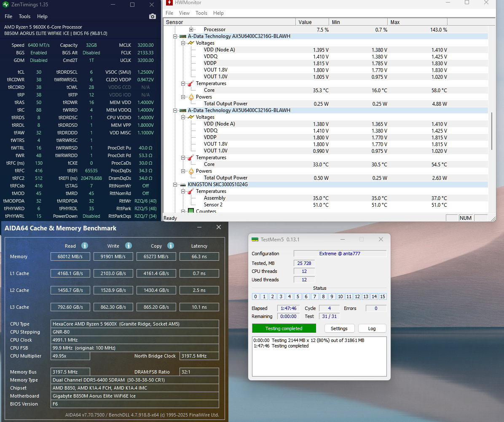Viewport: 504px width, 422px height.
Task: Collapse Powers under second A-Data module
Action: coord(183,171)
